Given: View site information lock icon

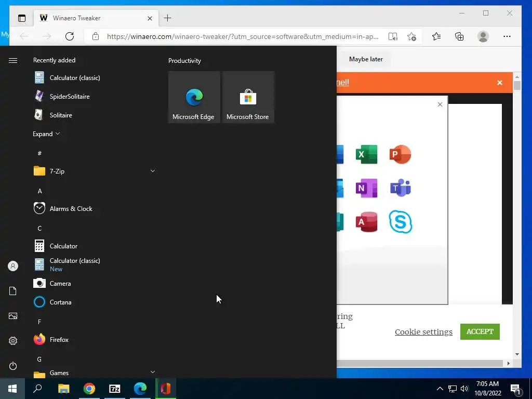Looking at the screenshot, I should (96, 36).
